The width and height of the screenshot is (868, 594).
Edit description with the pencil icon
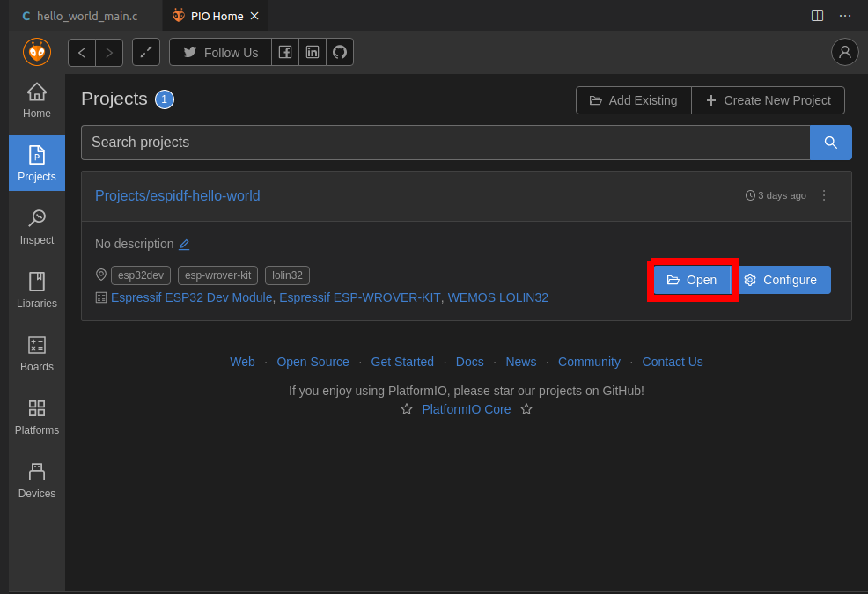[184, 244]
